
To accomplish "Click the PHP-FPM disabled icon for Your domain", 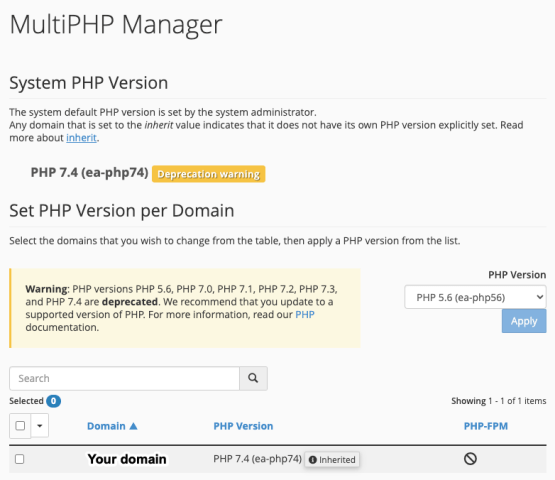I will coord(470,459).
